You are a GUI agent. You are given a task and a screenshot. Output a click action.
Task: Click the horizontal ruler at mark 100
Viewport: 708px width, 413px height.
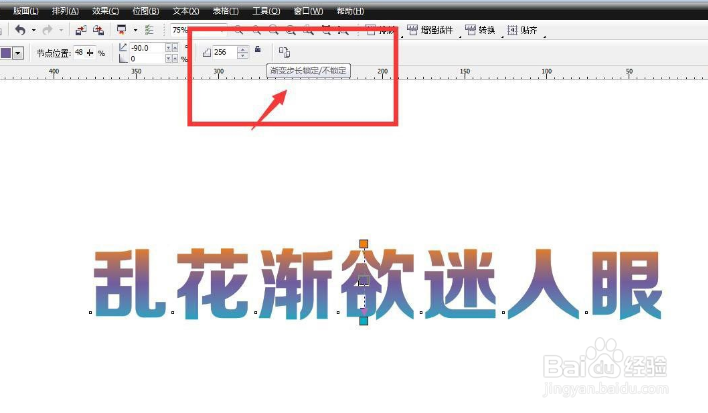pos(547,72)
